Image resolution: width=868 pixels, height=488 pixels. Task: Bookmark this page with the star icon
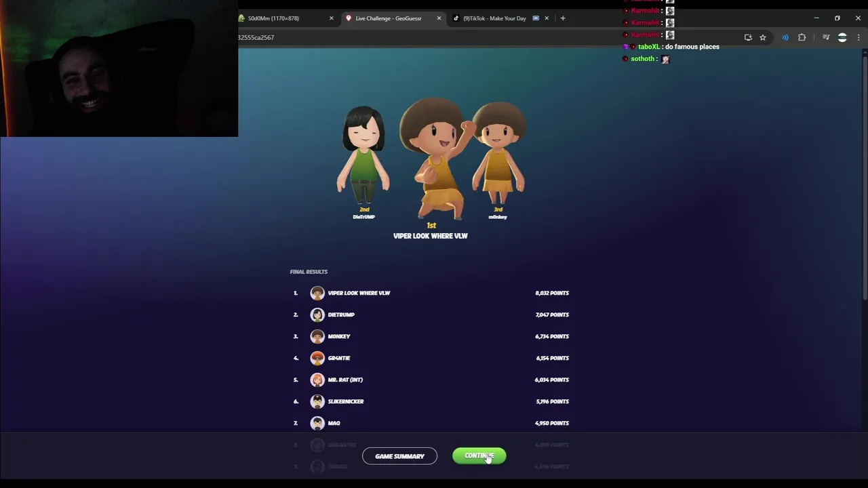point(763,37)
